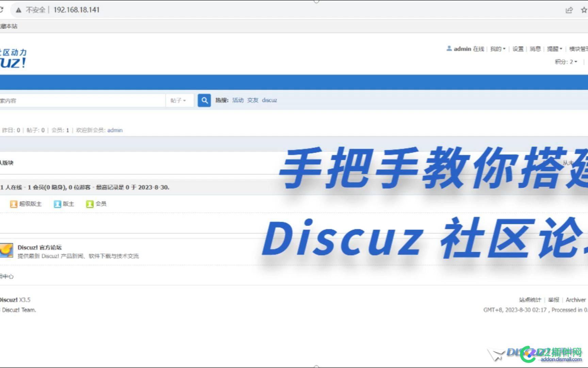Viewport: 588px width, 368px height.
Task: Click the browser address bar URL
Action: click(x=77, y=10)
